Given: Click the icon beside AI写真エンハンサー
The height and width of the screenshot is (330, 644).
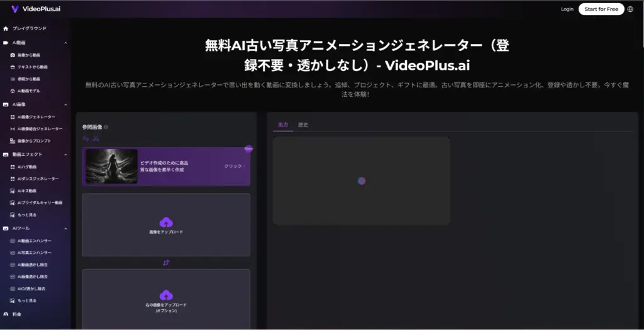Looking at the screenshot, I should 13,253.
